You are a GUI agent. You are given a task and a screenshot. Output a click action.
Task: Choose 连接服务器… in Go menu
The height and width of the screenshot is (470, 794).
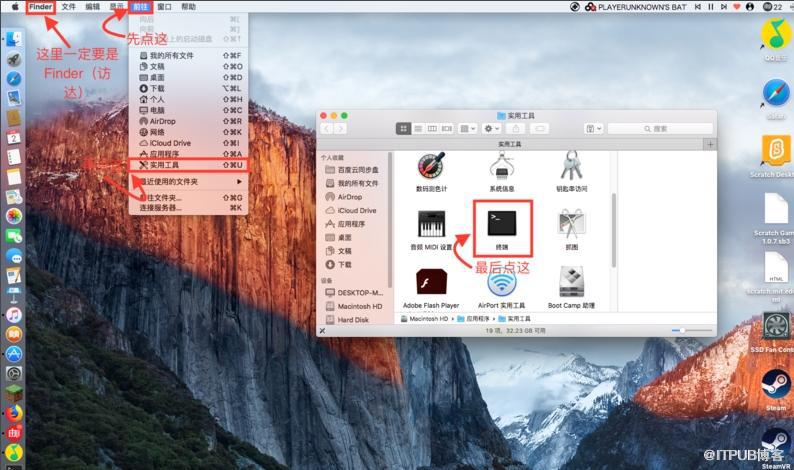(188, 208)
